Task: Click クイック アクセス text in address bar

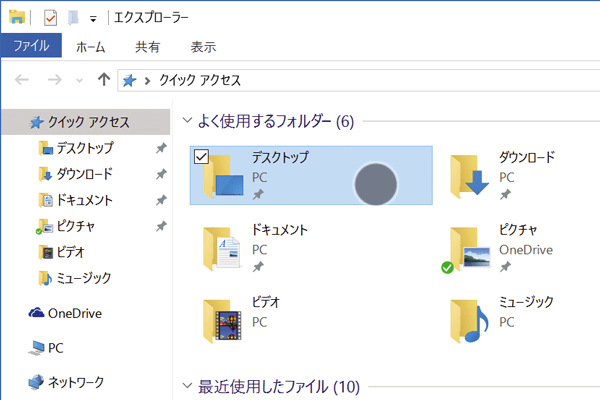Action: click(x=200, y=80)
